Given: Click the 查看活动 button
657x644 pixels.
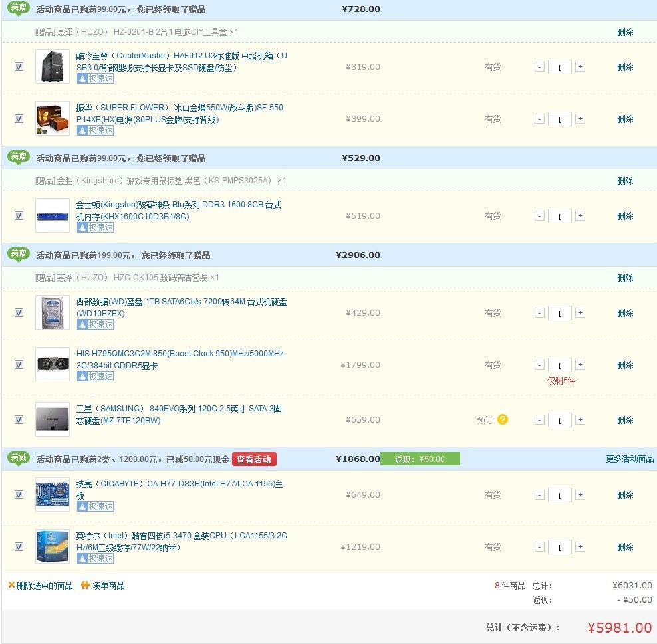Looking at the screenshot, I should click(x=254, y=459).
